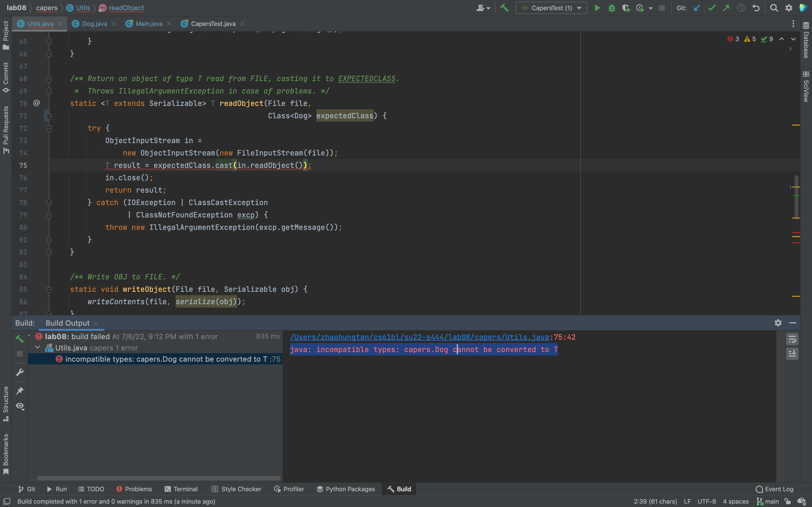Open the CapersTest (1) run configuration dropdown
This screenshot has width=812, height=507.
click(551, 8)
